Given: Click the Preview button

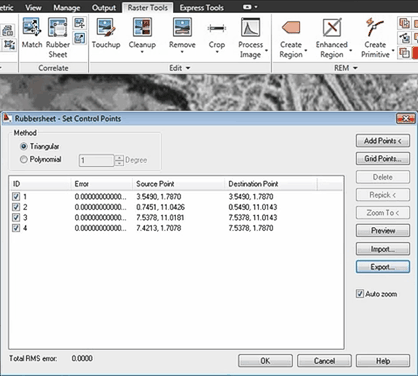Looking at the screenshot, I should pyautogui.click(x=383, y=230).
